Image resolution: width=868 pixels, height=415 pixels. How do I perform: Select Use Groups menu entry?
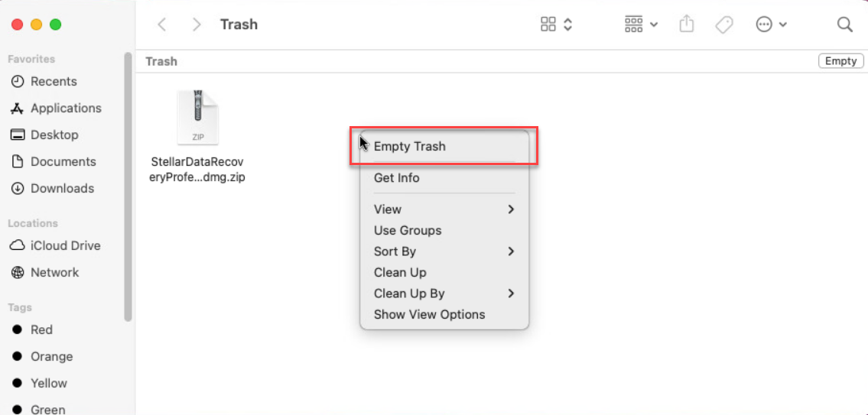tap(408, 230)
